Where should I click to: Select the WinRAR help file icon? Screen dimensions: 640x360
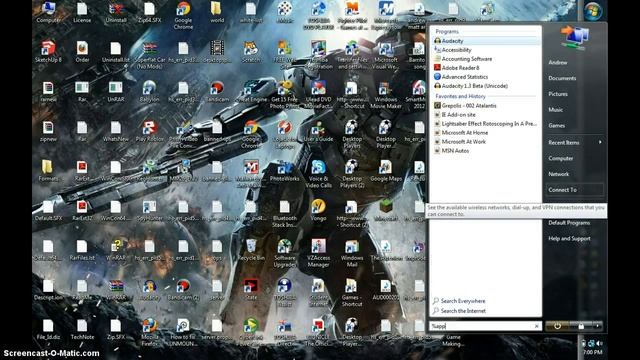click(x=116, y=250)
